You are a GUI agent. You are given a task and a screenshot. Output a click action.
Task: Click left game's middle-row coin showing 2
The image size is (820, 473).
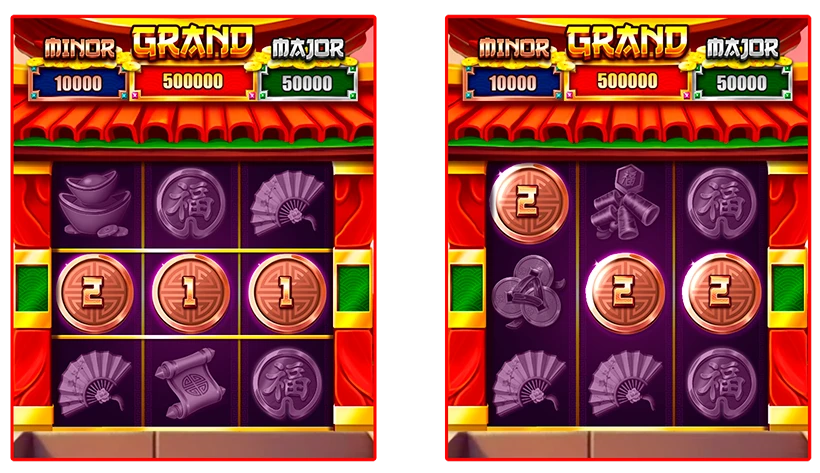point(95,293)
